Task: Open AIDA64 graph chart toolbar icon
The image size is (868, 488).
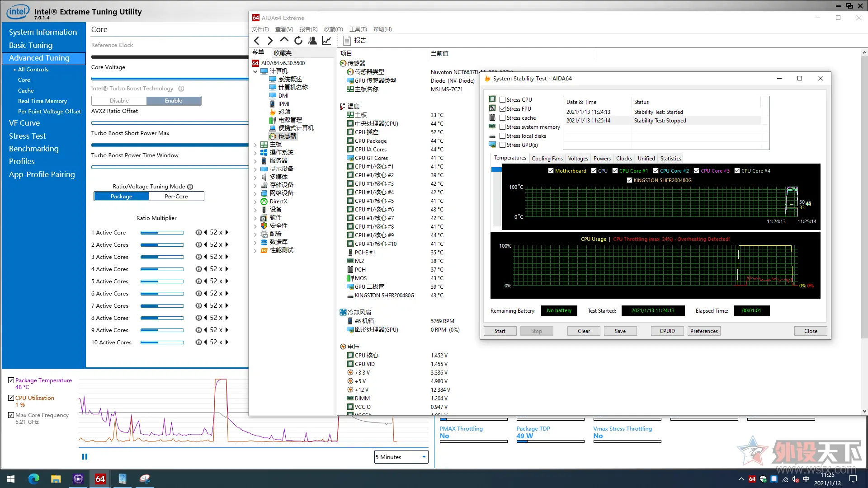Action: point(326,41)
